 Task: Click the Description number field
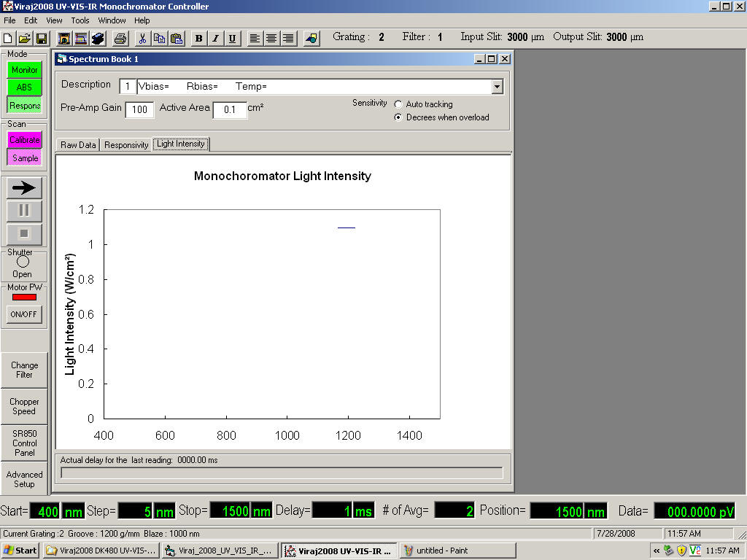[x=128, y=87]
